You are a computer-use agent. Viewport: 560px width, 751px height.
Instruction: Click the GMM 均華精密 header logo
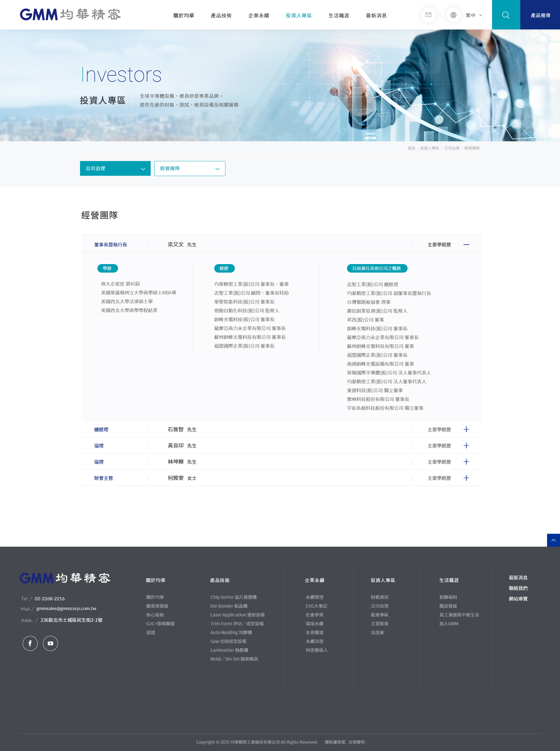70,15
